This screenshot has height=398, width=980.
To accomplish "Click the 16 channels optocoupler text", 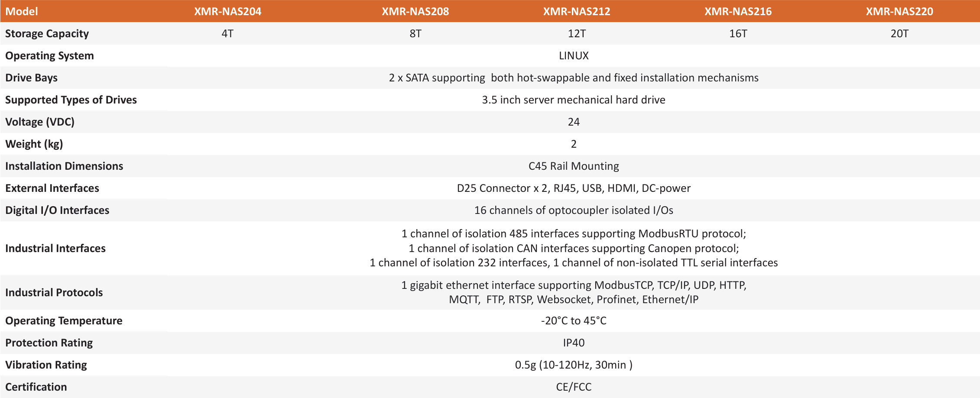I will click(574, 210).
